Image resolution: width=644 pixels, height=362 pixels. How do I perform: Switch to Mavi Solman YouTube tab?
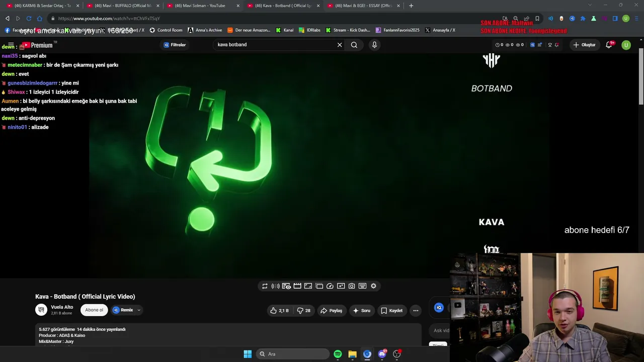coord(203,6)
